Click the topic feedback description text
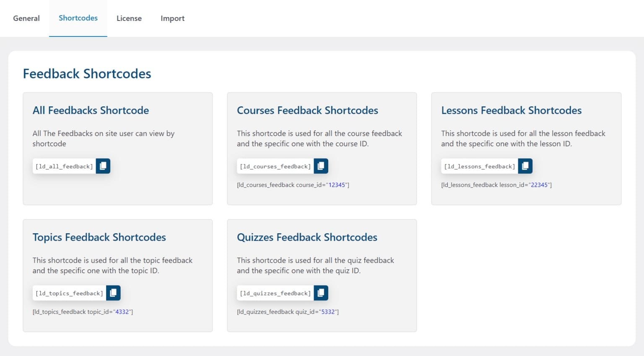The height and width of the screenshot is (356, 644). tap(112, 266)
